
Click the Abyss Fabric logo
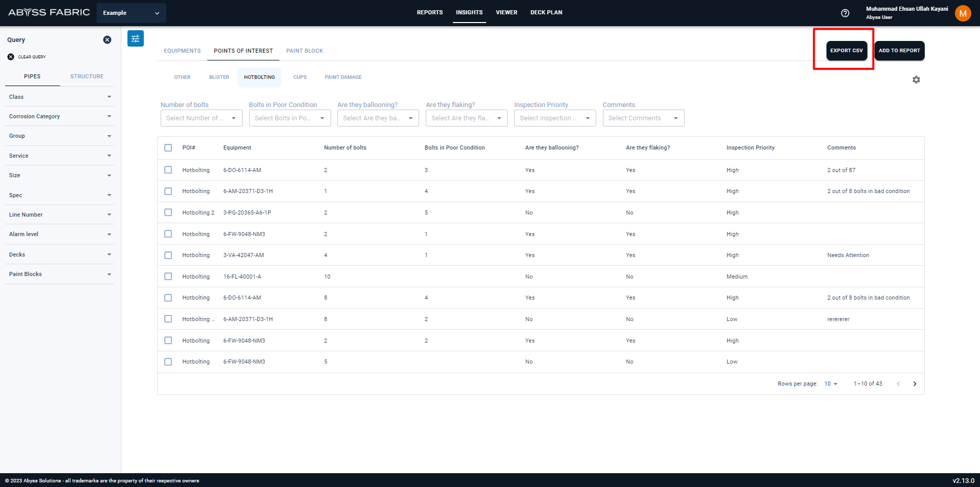point(49,12)
